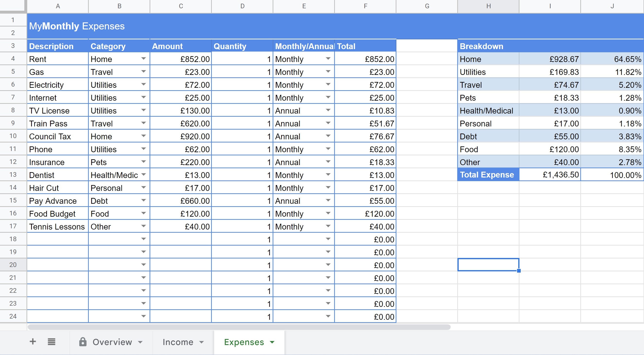Select the cell containing Council Tax
Viewport: 644px width, 355px height.
(x=57, y=136)
